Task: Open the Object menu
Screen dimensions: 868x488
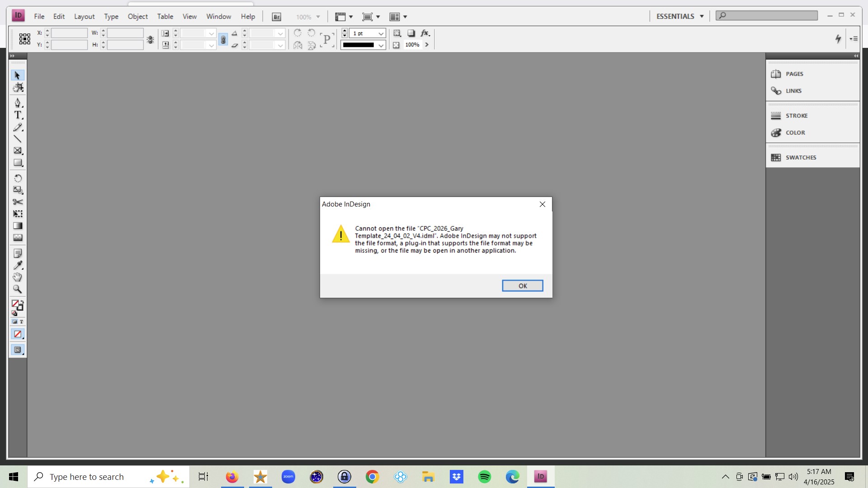Action: pyautogui.click(x=137, y=16)
